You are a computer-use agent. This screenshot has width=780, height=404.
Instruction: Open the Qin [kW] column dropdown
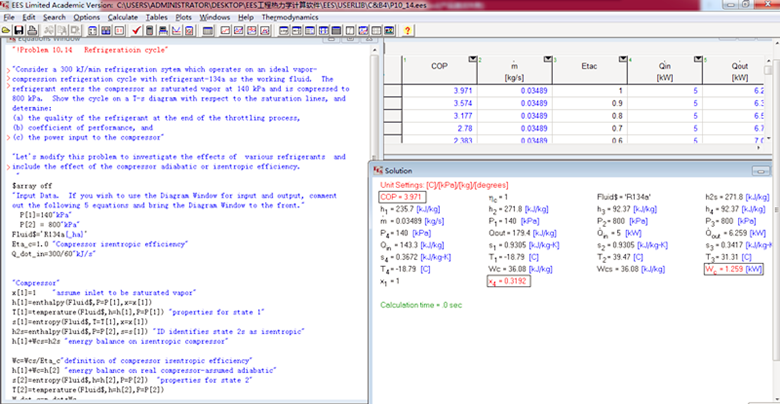(x=697, y=60)
